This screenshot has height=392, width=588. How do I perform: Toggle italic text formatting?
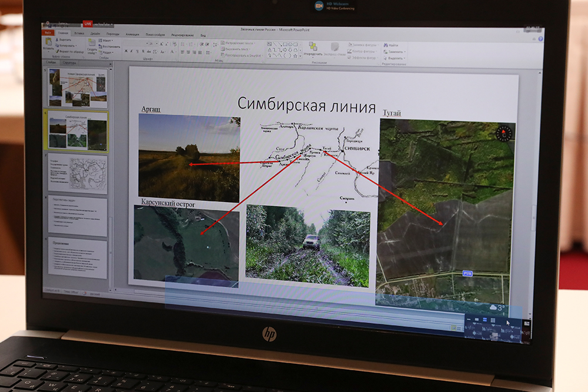(x=132, y=52)
